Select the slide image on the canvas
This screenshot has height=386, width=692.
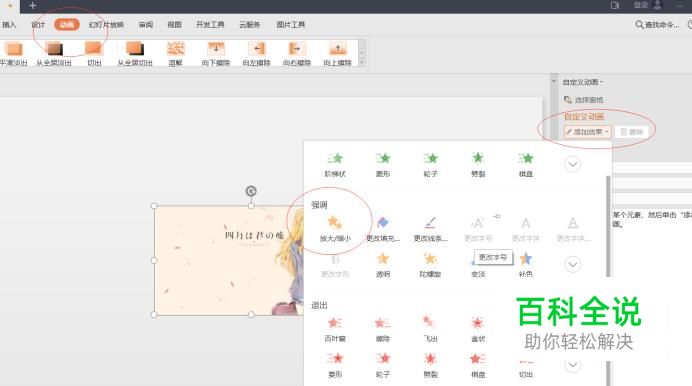click(229, 260)
